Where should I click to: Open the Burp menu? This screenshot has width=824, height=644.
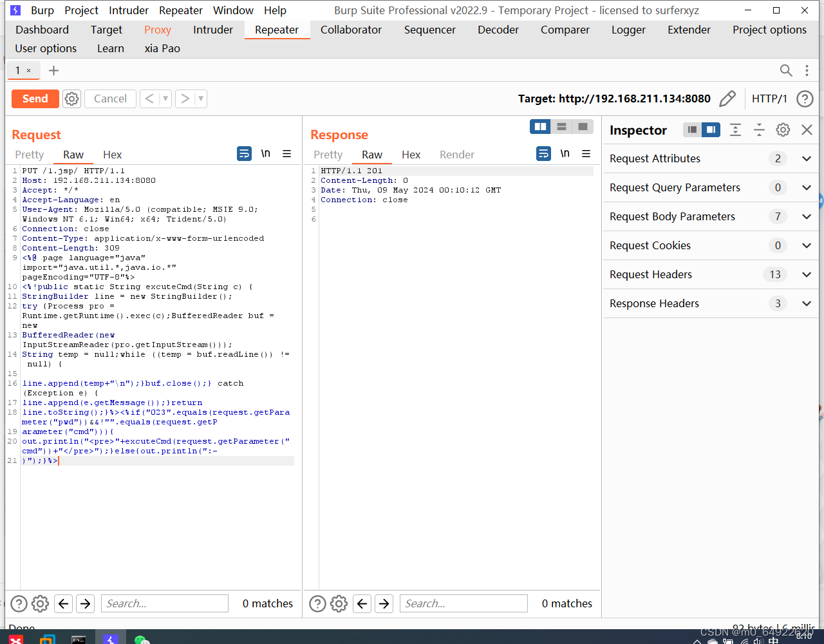click(42, 10)
